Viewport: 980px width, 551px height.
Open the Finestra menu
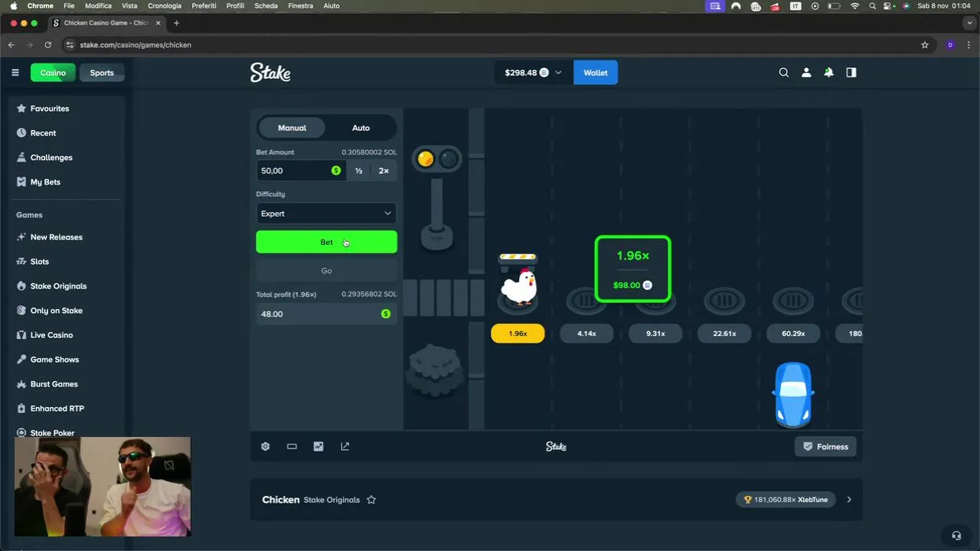(300, 5)
